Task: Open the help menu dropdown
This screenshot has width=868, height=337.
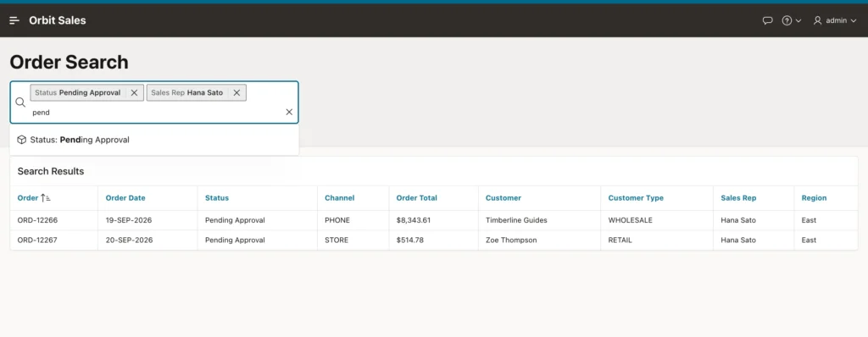Action: coord(791,20)
